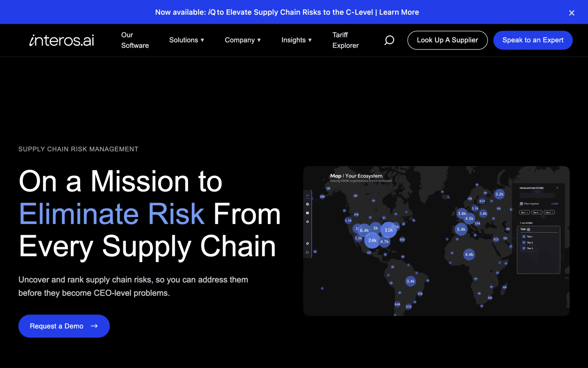Select the 3.8k cluster bubble on map
This screenshot has height=368, width=588.
462,213
